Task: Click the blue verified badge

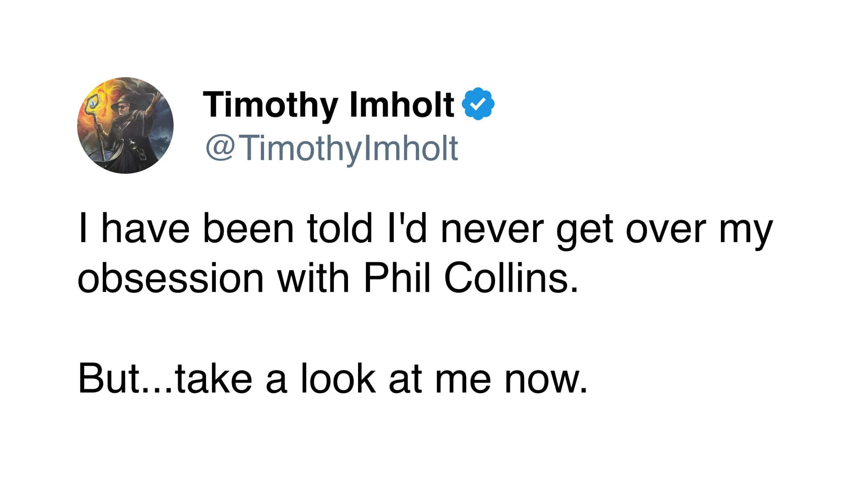Action: tap(478, 104)
